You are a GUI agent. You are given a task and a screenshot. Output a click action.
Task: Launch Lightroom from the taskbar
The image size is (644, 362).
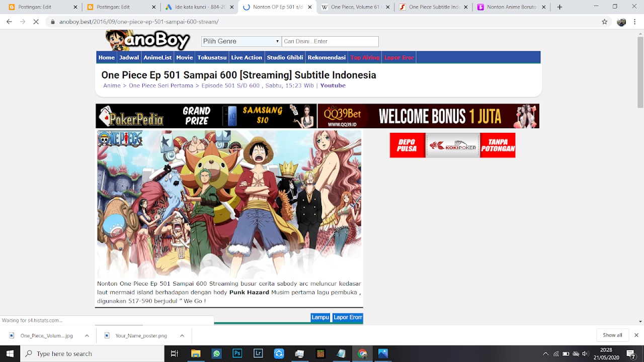[258, 353]
